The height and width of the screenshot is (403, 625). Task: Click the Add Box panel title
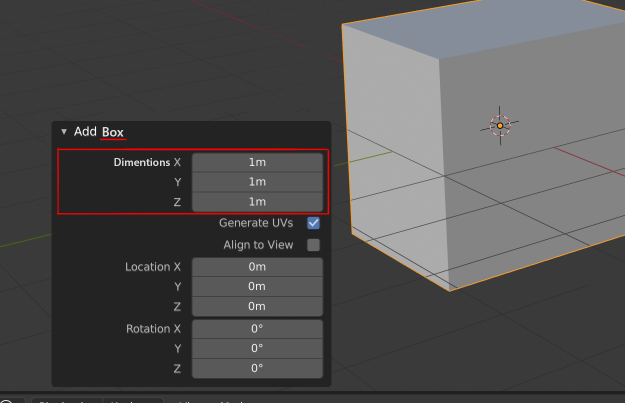pyautogui.click(x=99, y=132)
